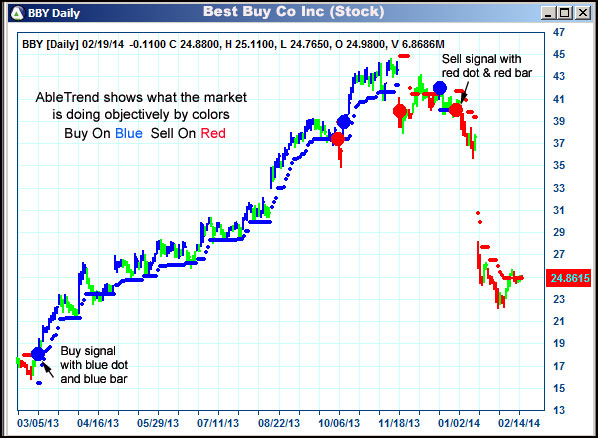Click the blue word 'Blue' in the legend

pos(129,134)
